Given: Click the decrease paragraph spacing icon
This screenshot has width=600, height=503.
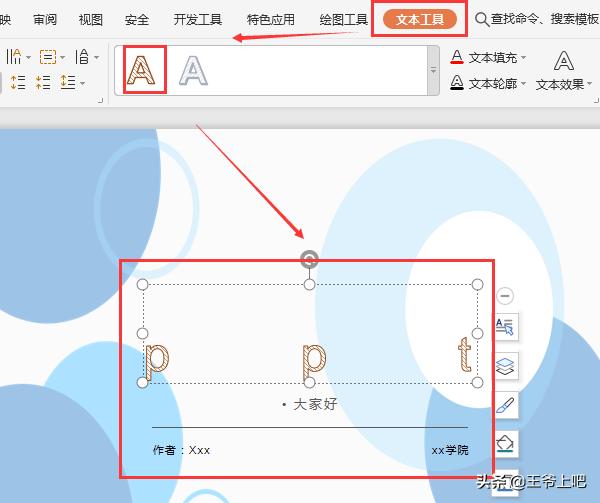Looking at the screenshot, I should (43, 82).
